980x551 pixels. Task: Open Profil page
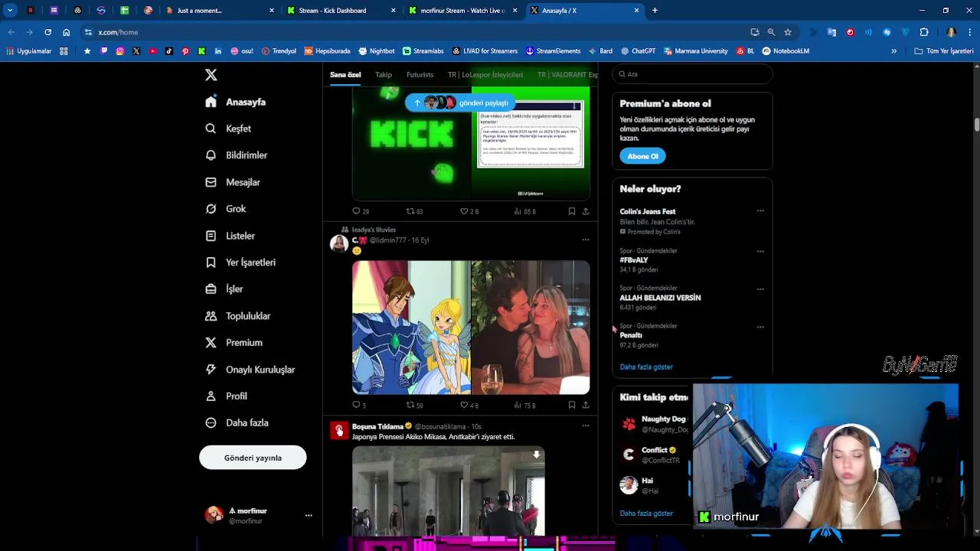[x=226, y=396]
